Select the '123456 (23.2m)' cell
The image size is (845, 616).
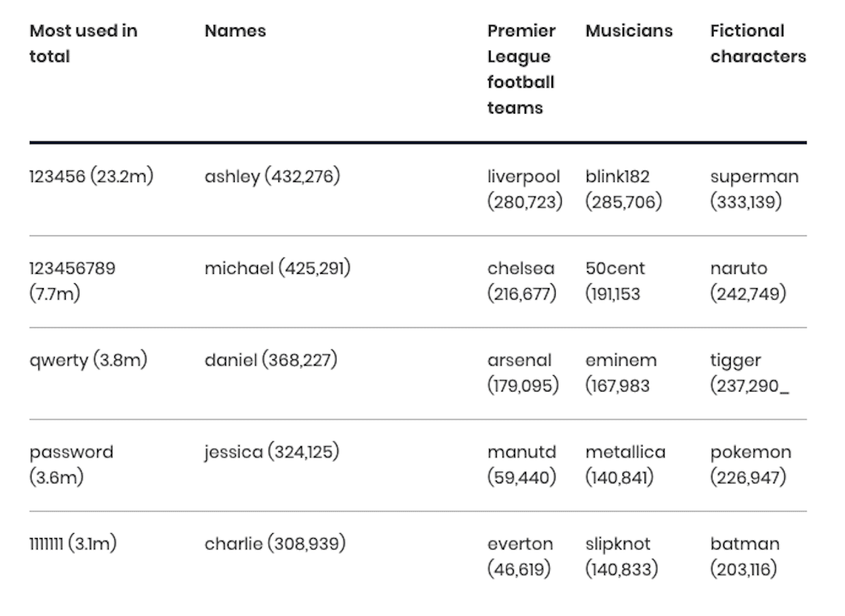pos(91,177)
